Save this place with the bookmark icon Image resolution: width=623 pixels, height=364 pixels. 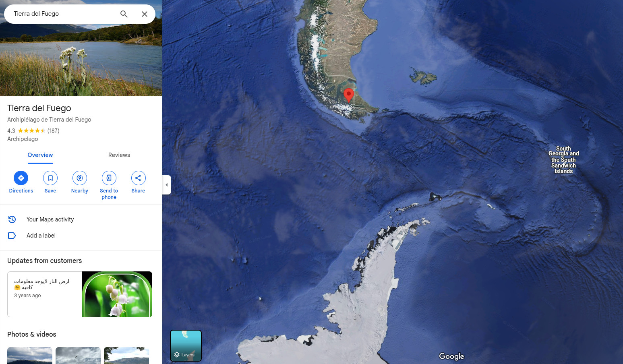[50, 178]
